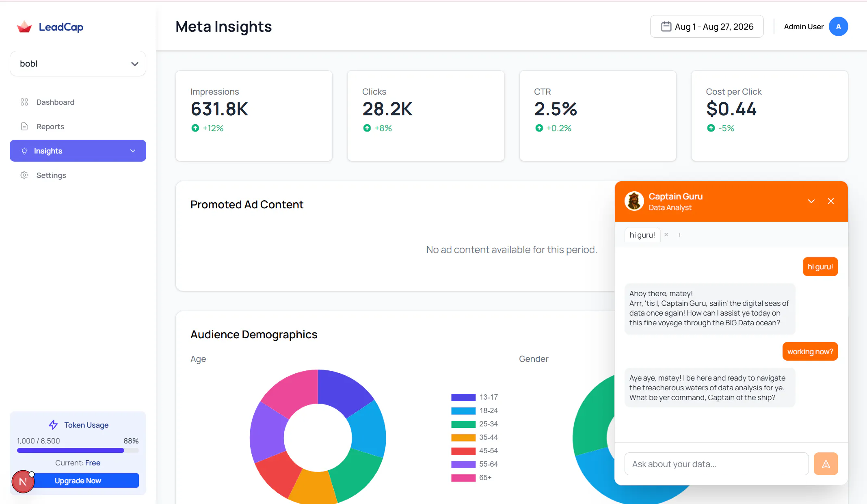867x504 pixels.
Task: Click the Token Usage lightning icon
Action: (x=53, y=425)
